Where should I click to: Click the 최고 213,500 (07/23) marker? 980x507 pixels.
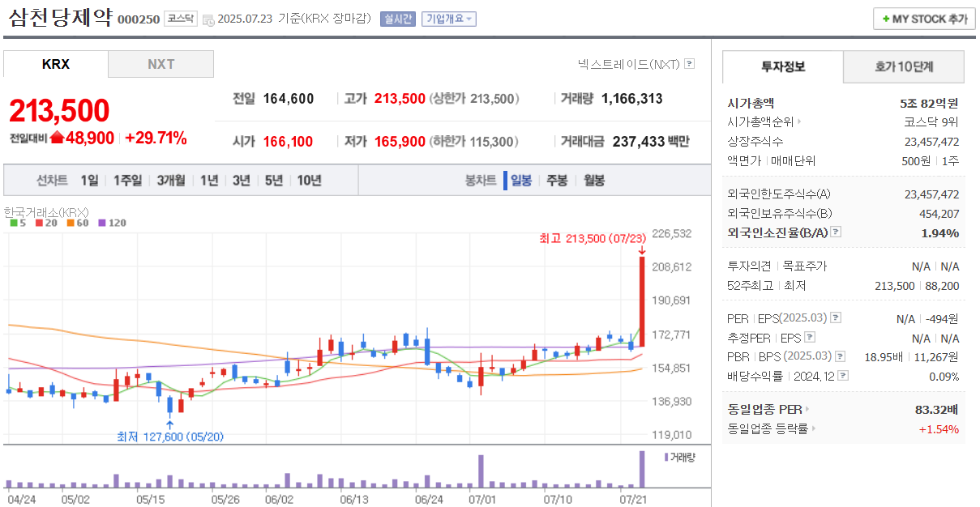tap(593, 238)
